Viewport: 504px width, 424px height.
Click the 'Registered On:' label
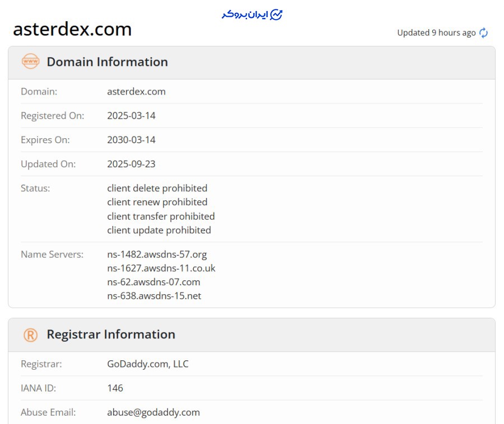[x=53, y=116]
